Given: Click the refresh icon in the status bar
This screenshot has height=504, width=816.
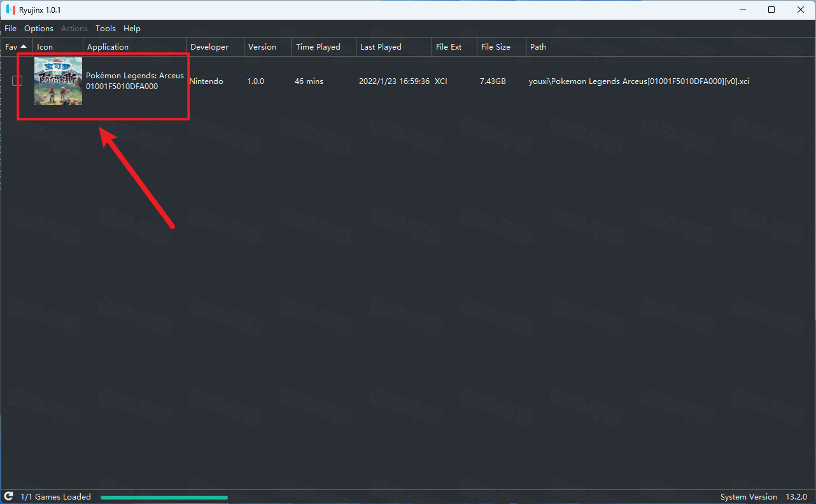Looking at the screenshot, I should click(9, 496).
